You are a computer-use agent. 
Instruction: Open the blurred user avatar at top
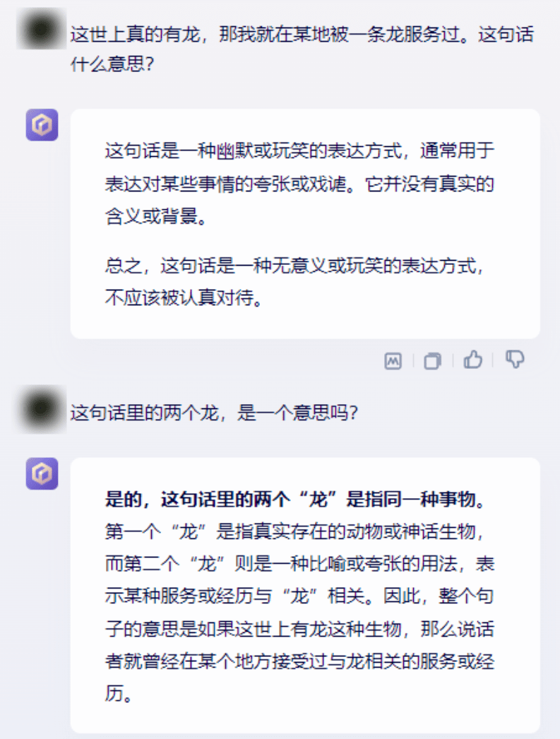click(42, 29)
